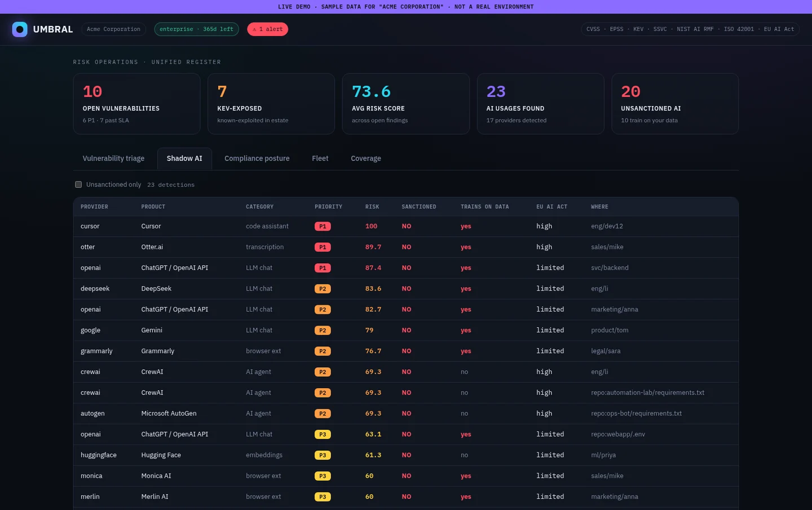
Task: Click the Open Vulnerabilities stat card
Action: click(x=136, y=104)
